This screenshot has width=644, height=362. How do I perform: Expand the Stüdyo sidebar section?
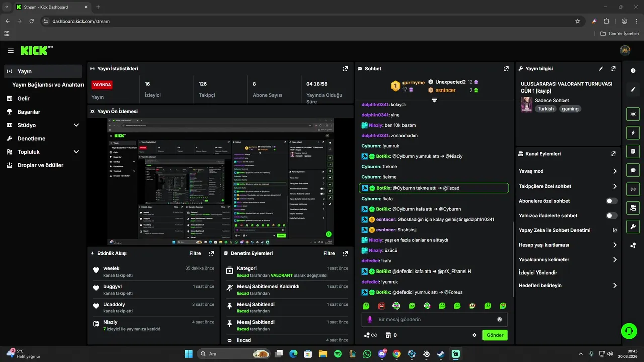[76, 125]
